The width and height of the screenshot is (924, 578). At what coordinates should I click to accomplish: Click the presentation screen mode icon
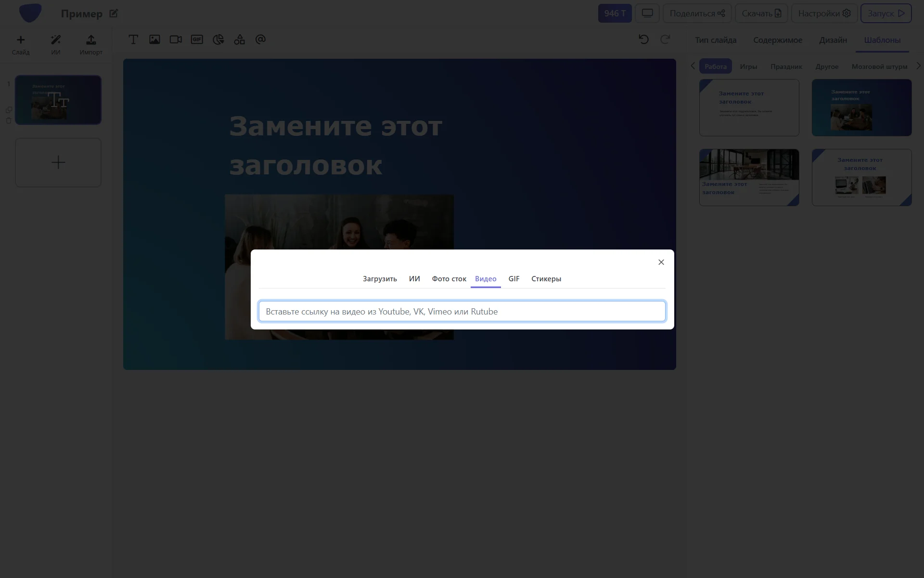pyautogui.click(x=647, y=13)
